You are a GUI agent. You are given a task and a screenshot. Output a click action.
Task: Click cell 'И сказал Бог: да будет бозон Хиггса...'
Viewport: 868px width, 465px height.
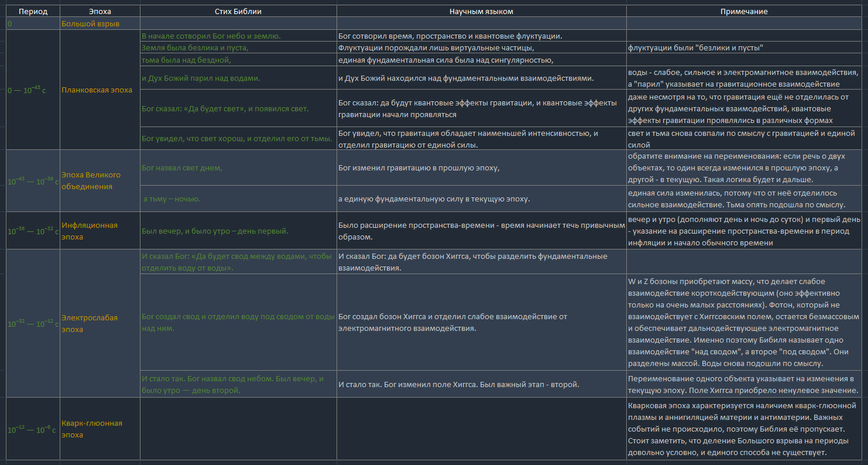[481, 262]
